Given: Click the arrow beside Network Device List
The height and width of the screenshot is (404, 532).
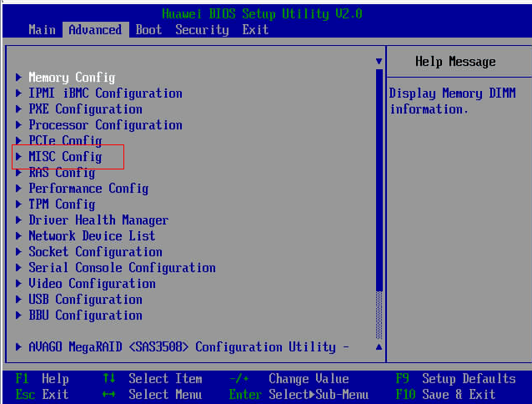Looking at the screenshot, I should point(18,235).
